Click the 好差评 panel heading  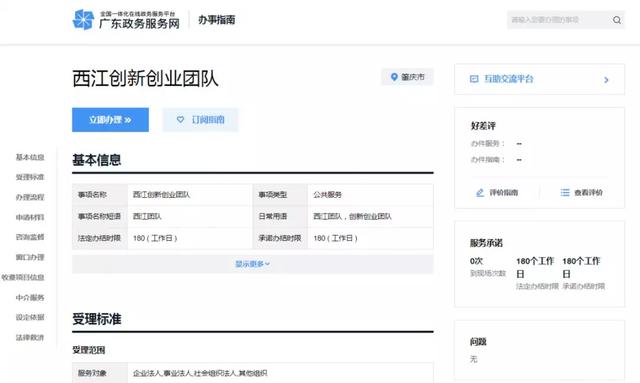(x=483, y=126)
